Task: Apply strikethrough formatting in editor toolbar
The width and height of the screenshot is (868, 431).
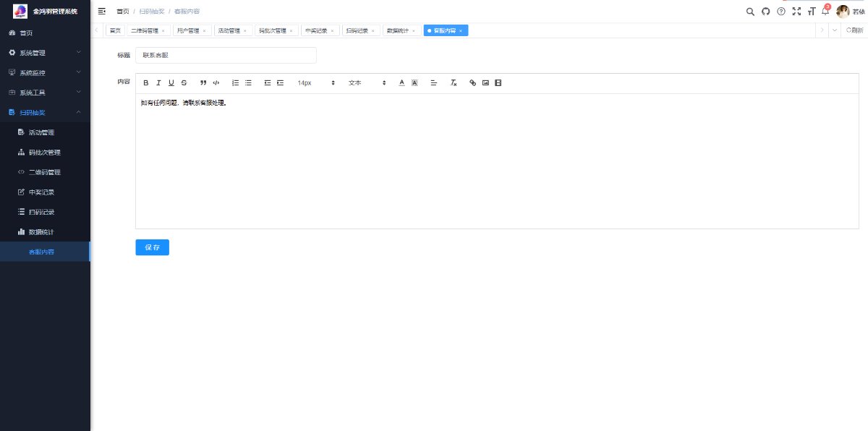Action: pos(184,83)
